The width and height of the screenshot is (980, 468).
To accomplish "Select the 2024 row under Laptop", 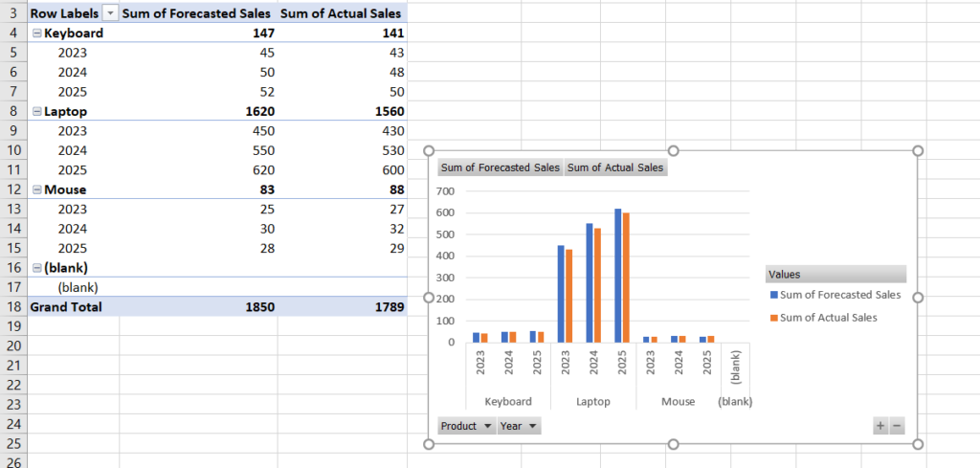I will click(74, 150).
